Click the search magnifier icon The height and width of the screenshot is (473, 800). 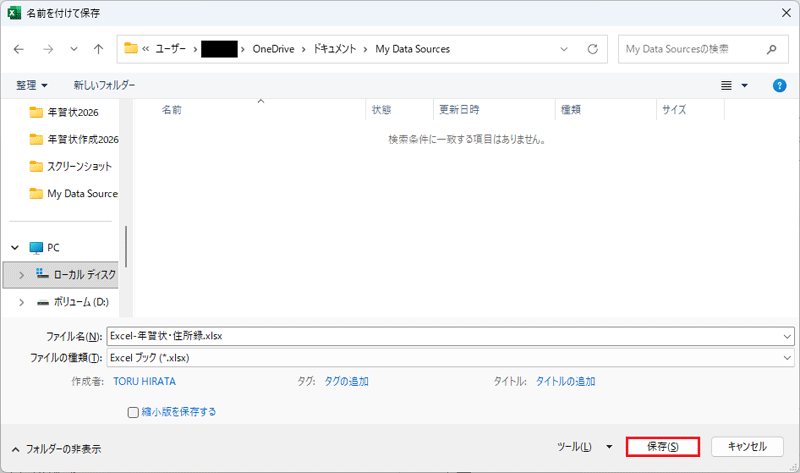coord(770,49)
